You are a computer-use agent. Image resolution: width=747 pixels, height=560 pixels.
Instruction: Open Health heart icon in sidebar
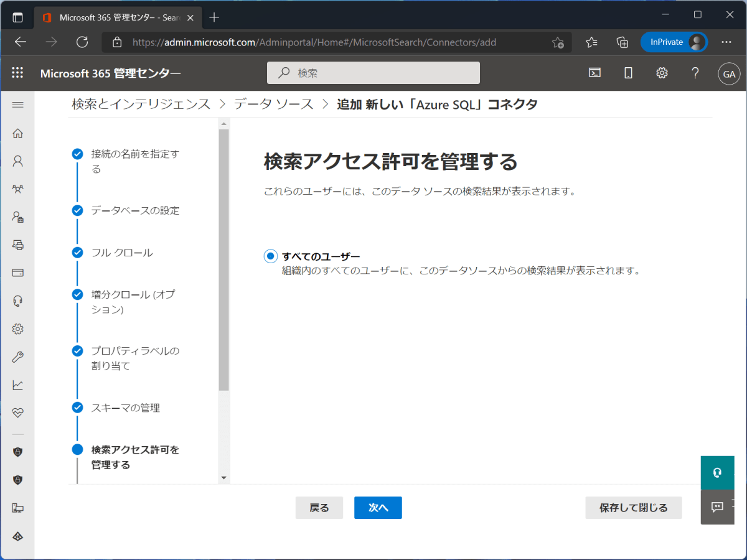click(x=17, y=413)
